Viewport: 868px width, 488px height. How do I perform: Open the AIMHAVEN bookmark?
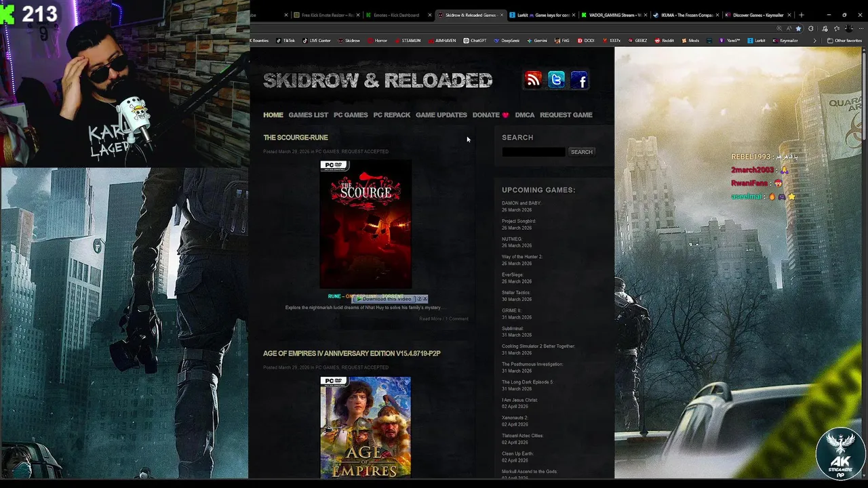[441, 41]
